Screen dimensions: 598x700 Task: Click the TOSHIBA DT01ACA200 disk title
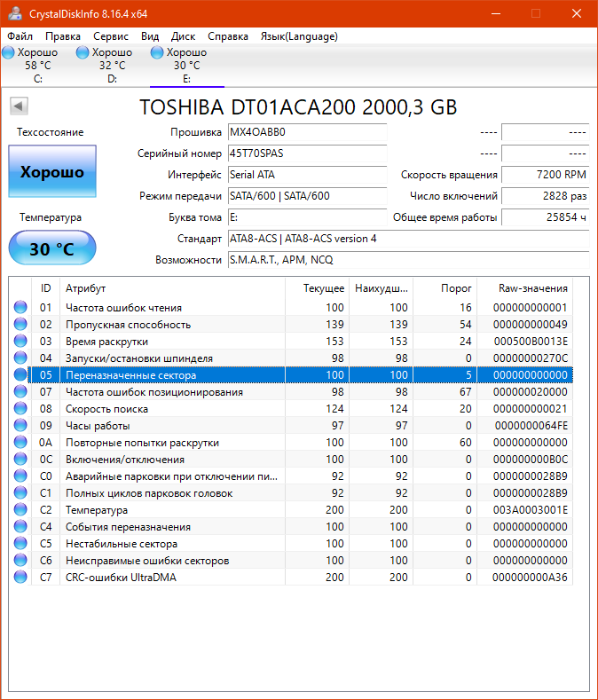pos(298,107)
